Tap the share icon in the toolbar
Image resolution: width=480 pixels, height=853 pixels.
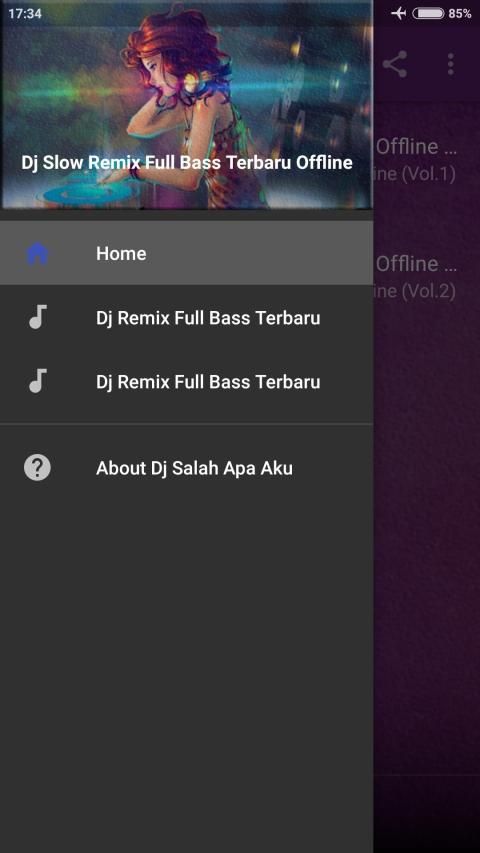(x=395, y=64)
